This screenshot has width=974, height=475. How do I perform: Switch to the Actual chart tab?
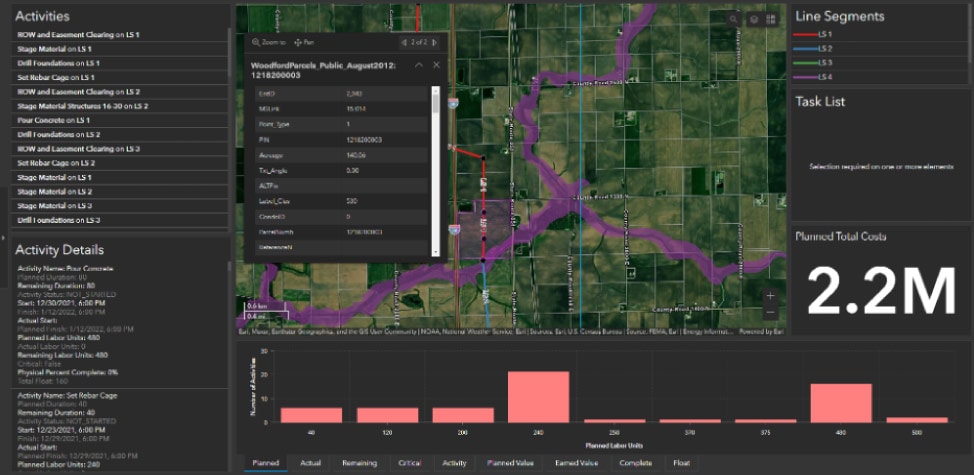[311, 463]
